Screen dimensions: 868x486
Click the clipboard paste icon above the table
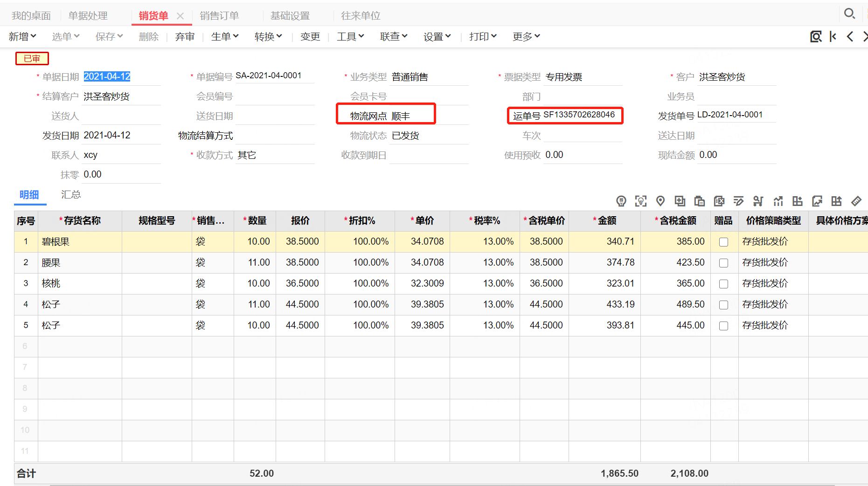[x=699, y=201]
